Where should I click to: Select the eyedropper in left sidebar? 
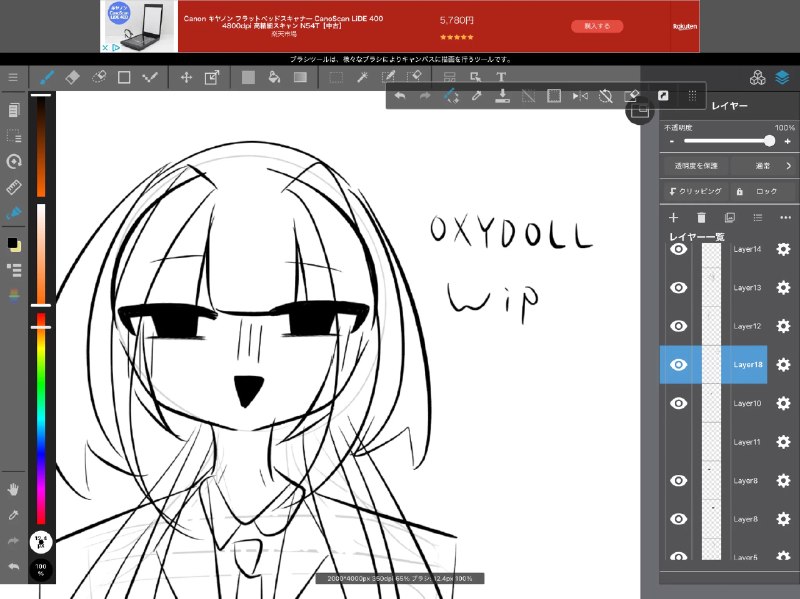click(14, 515)
